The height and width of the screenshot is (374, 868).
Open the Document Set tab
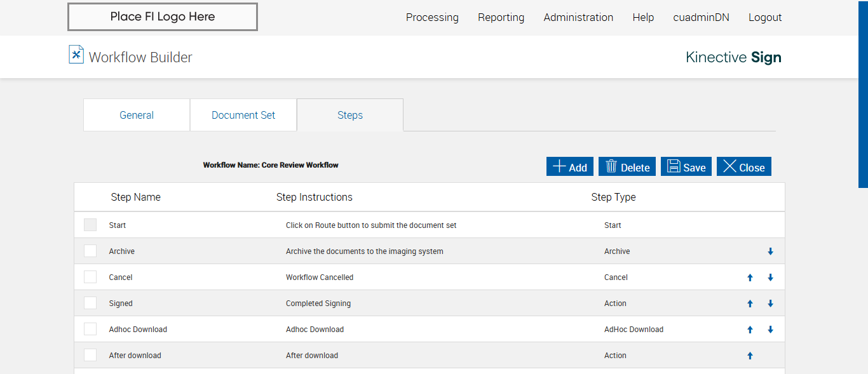[243, 115]
